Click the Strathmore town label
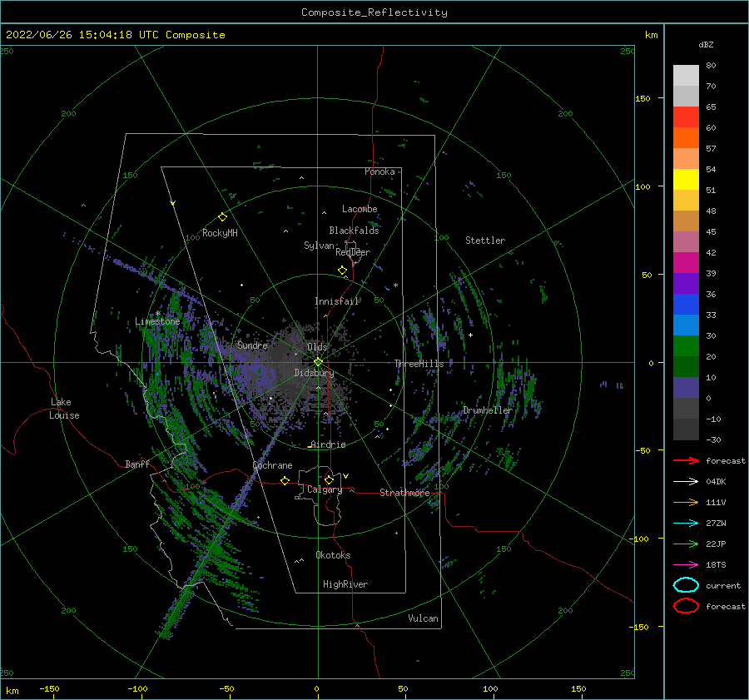 (404, 493)
